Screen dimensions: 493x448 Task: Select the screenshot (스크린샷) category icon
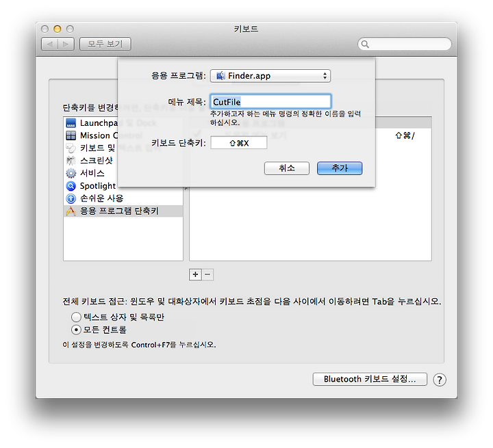[x=71, y=161]
